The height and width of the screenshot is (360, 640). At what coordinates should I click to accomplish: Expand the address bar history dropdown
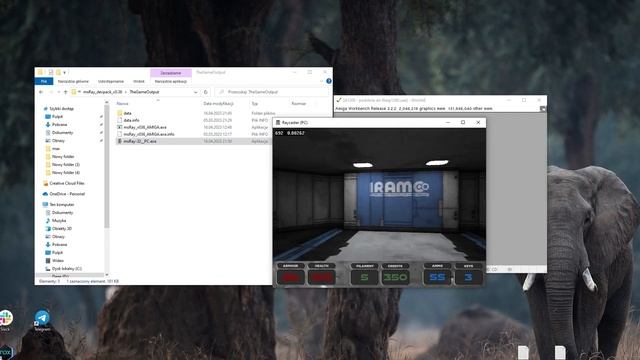coord(196,92)
